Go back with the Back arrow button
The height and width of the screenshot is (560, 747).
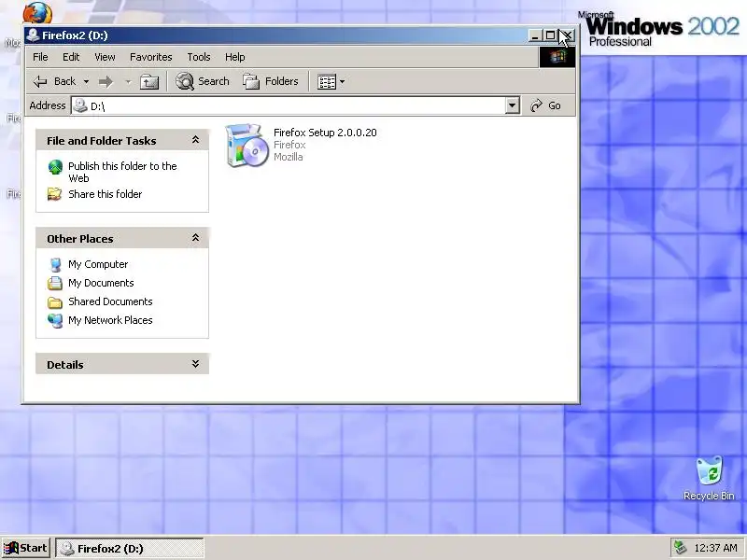[54, 81]
